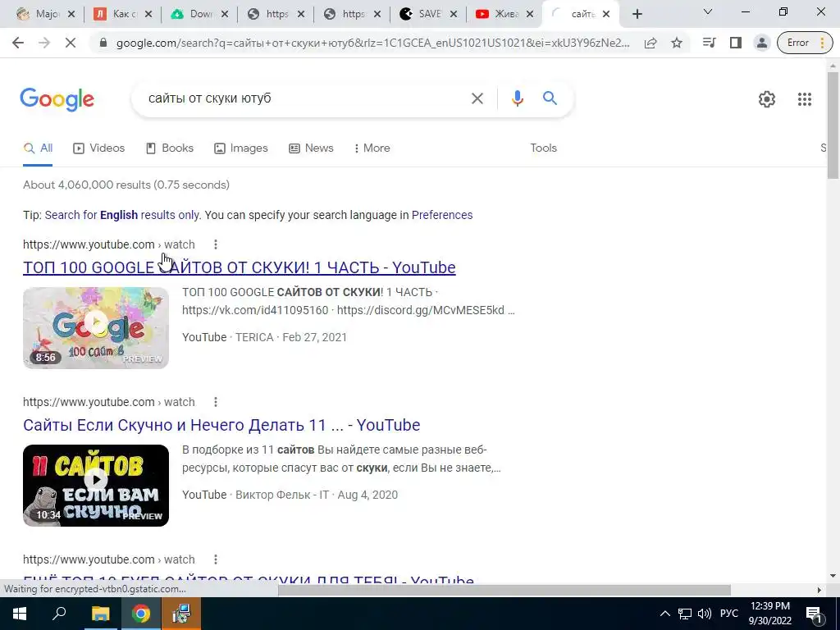Start voice search with microphone icon

tap(517, 98)
